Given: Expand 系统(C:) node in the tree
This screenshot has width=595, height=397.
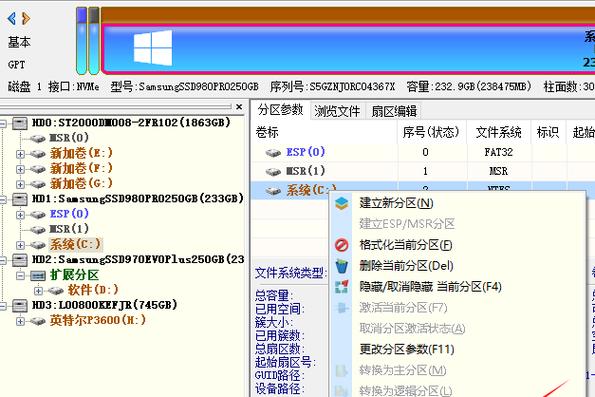Looking at the screenshot, I should [x=20, y=245].
